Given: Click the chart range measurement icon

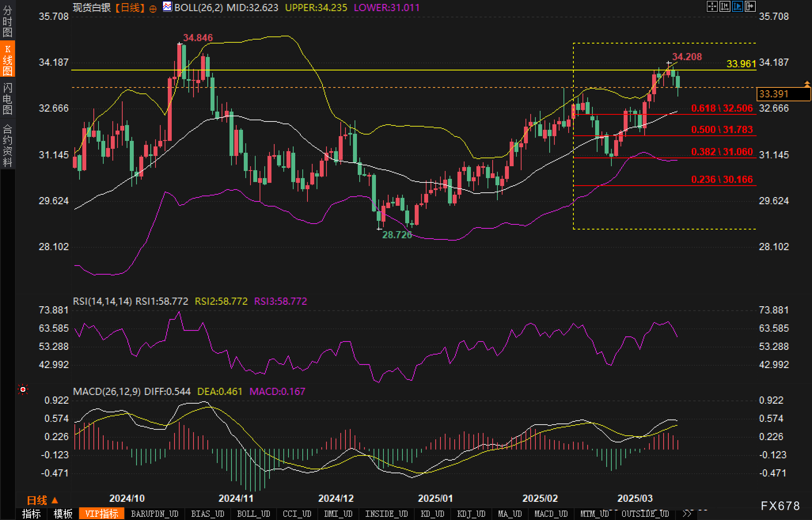Looking at the screenshot, I should (x=725, y=6).
